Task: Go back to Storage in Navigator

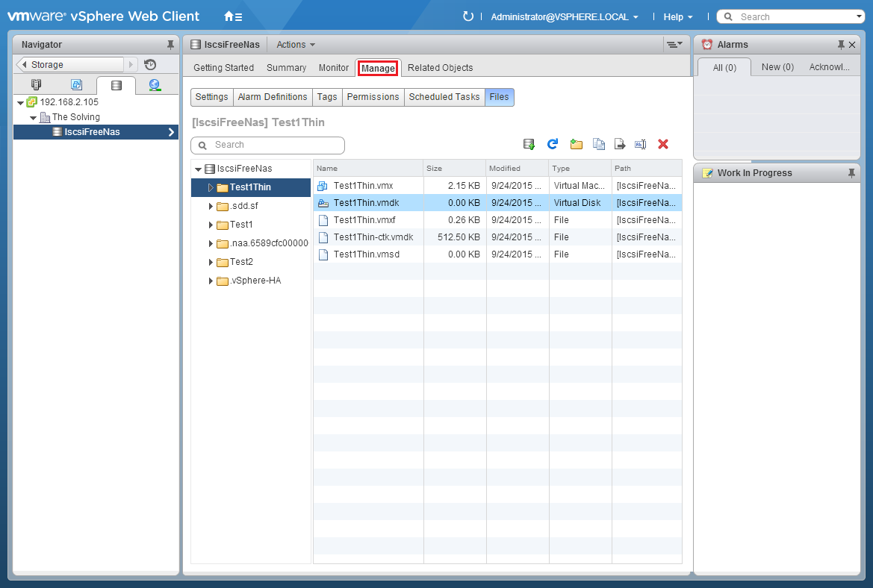Action: click(x=70, y=64)
